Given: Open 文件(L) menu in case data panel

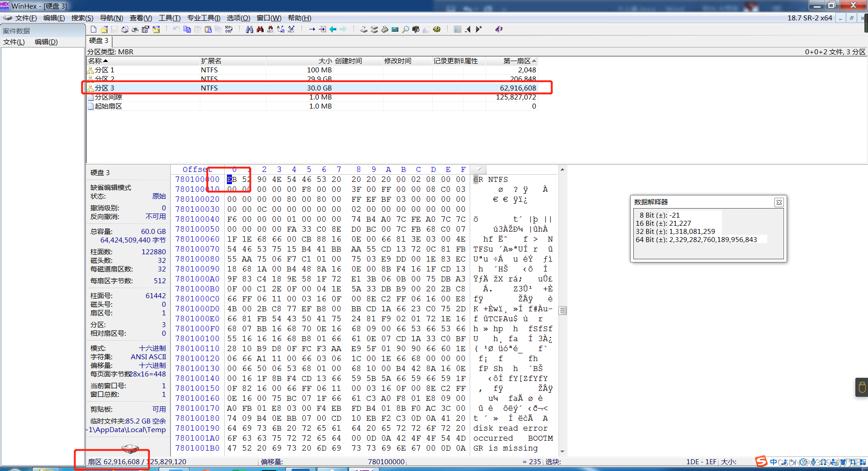Looking at the screenshot, I should [14, 42].
